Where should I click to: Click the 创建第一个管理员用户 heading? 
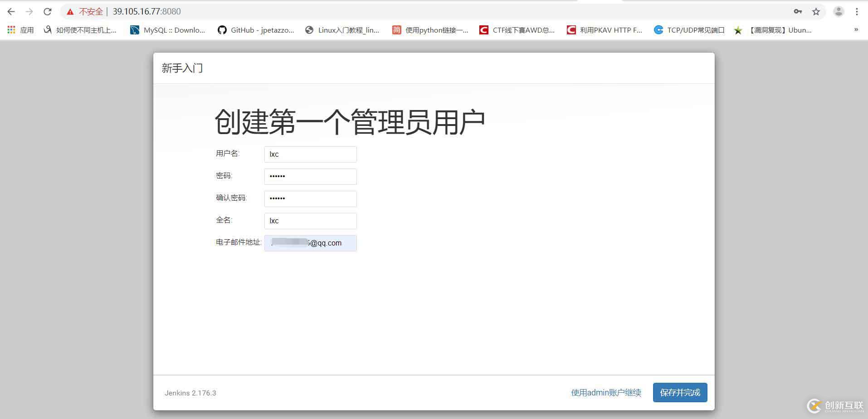pos(350,122)
